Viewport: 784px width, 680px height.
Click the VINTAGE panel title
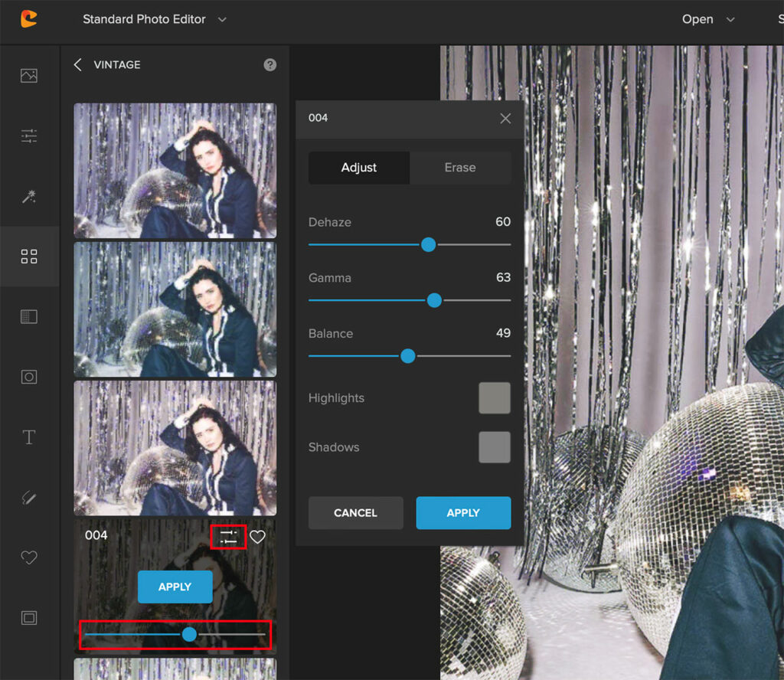point(117,64)
